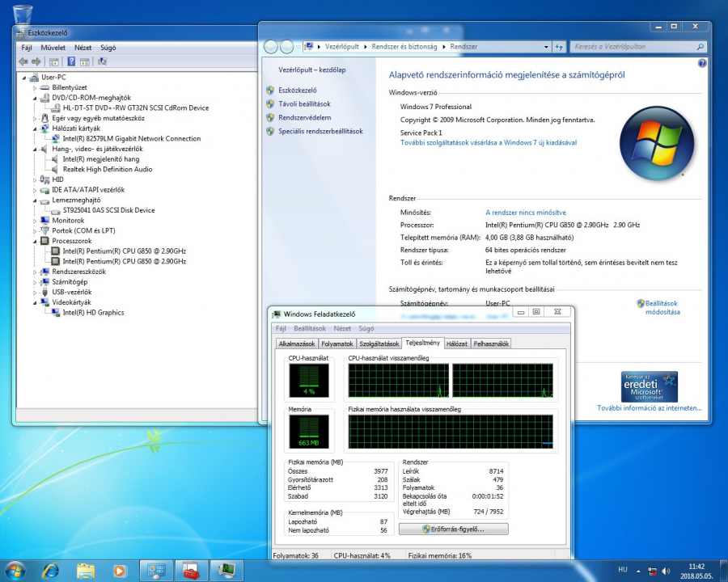Expand the USB-vezérlők node
728x582 pixels.
[35, 293]
